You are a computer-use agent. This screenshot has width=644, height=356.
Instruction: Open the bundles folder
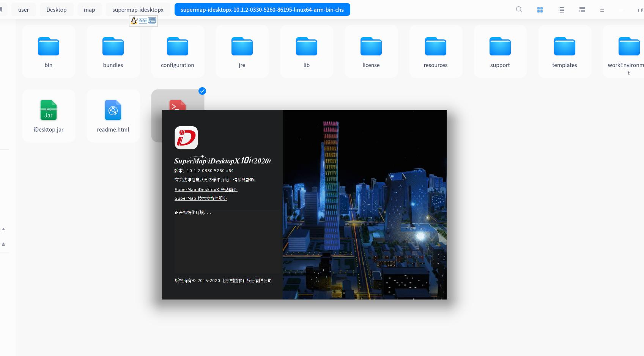[x=113, y=52]
